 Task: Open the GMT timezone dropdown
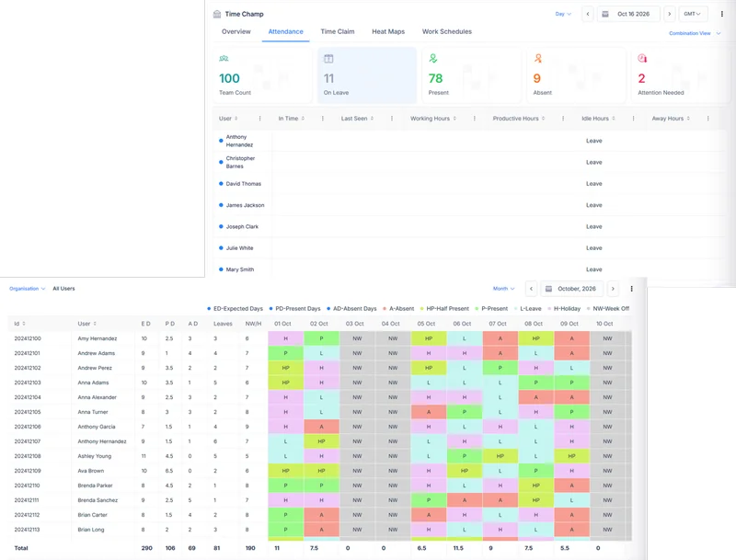tap(693, 14)
